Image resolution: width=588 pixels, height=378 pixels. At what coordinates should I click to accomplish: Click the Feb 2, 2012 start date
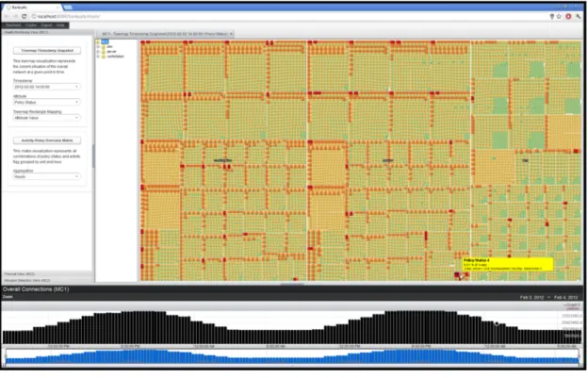(x=531, y=297)
